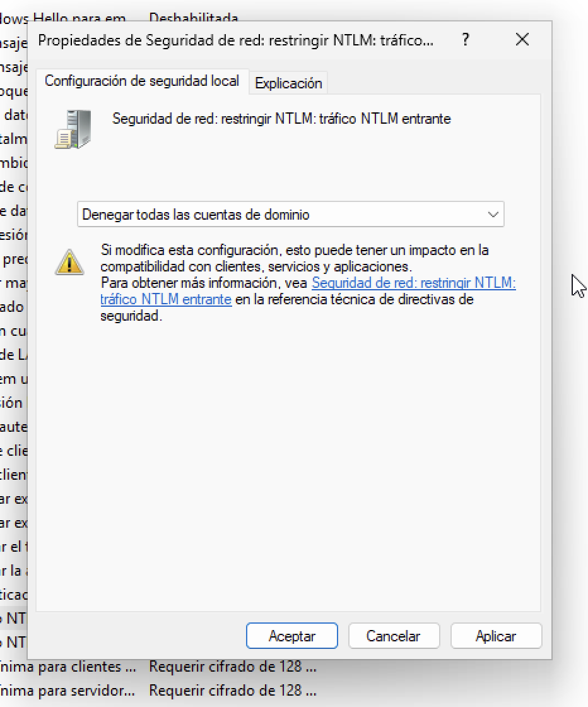This screenshot has height=707, width=588.
Task: Select the last 'Requerir cifrado de 128 ...' value in the background list
Action: 233,691
